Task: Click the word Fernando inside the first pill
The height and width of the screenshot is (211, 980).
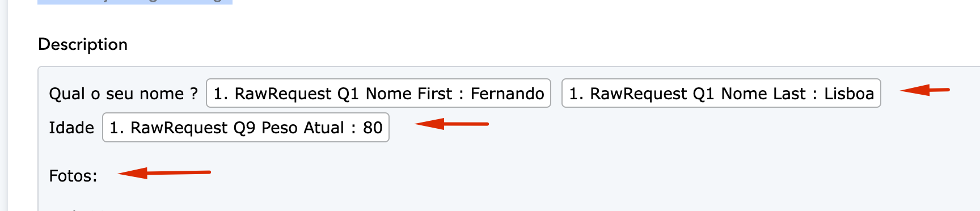Action: click(507, 94)
